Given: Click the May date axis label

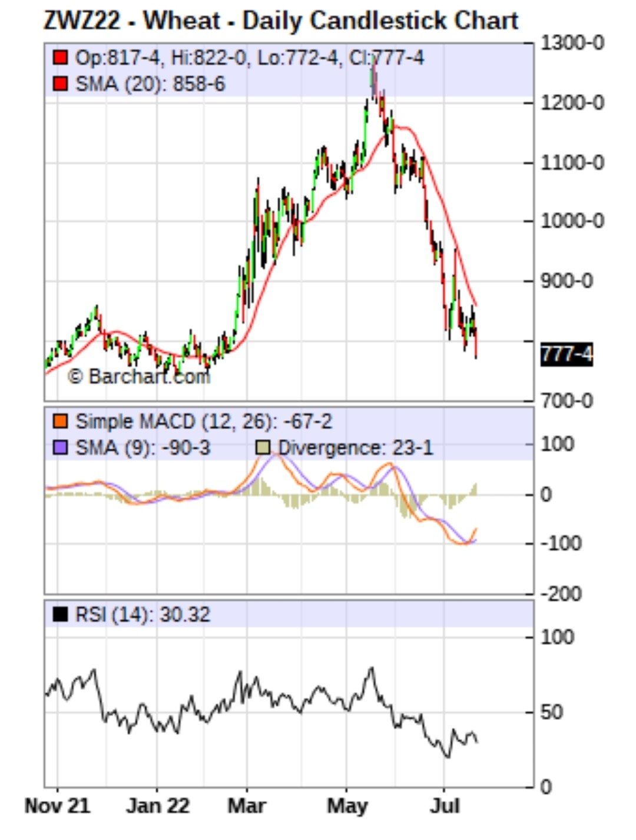Looking at the screenshot, I should pyautogui.click(x=347, y=806).
